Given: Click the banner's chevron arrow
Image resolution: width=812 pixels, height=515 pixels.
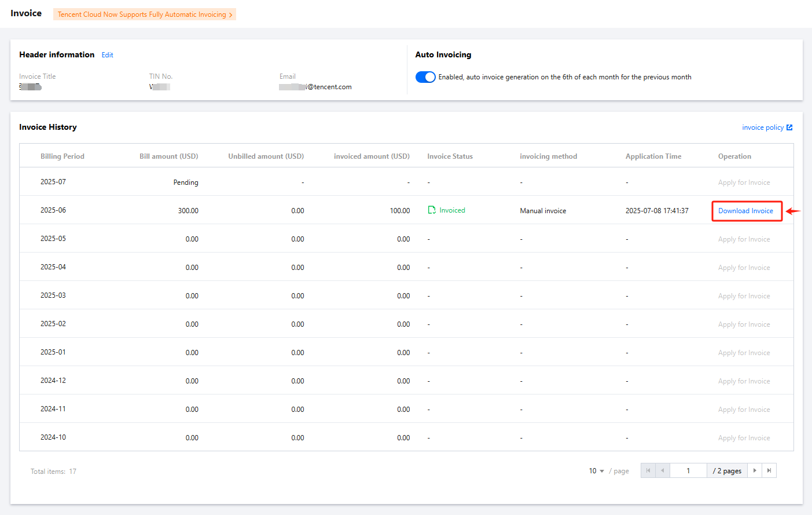Looking at the screenshot, I should (x=230, y=15).
